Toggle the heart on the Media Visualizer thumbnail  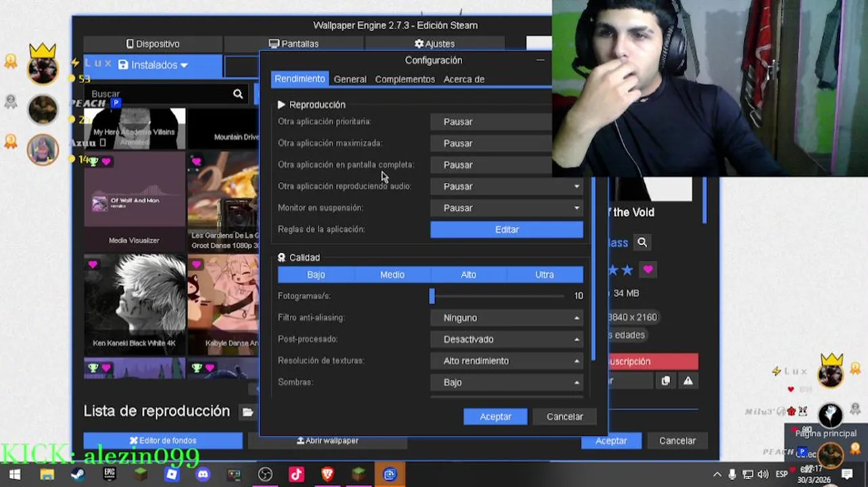106,162
